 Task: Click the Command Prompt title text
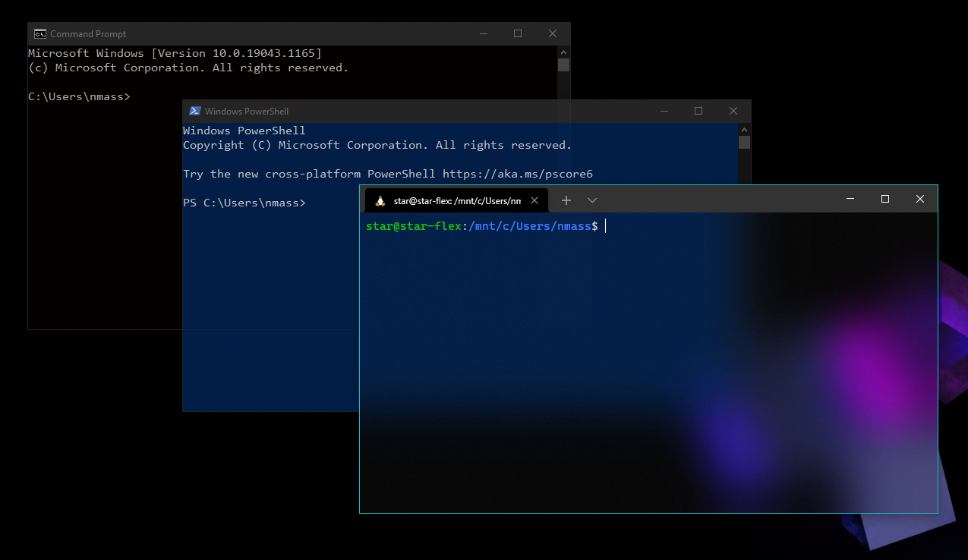click(88, 33)
